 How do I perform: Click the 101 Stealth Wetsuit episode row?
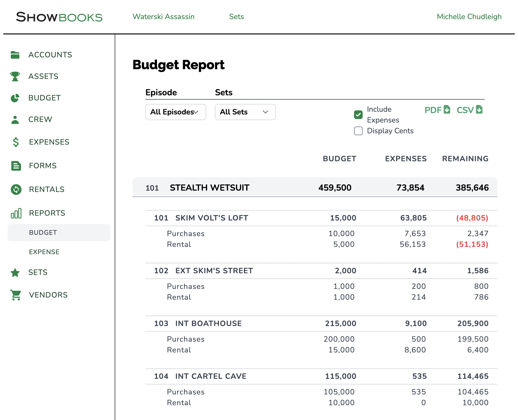click(x=315, y=187)
